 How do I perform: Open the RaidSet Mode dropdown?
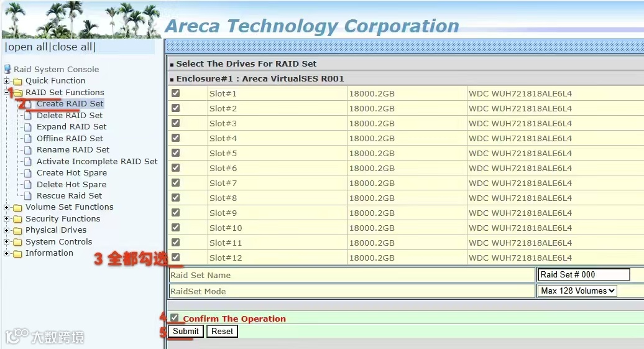577,291
